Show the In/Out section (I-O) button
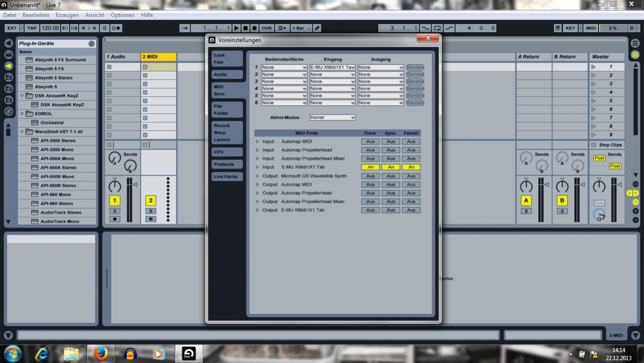644x363 pixels. [635, 184]
